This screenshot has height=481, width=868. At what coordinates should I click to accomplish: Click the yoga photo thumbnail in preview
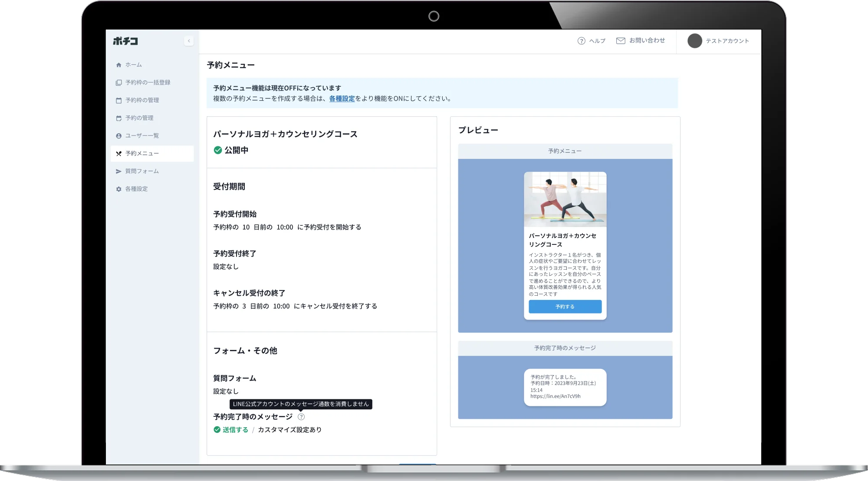565,199
